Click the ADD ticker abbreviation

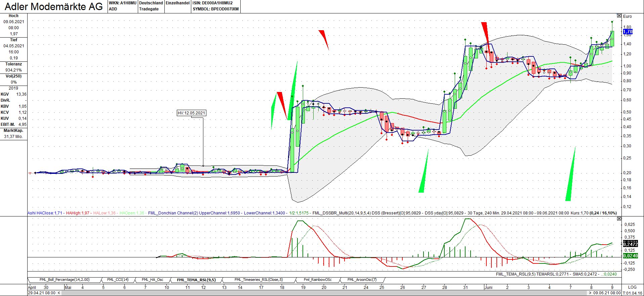(113, 9)
